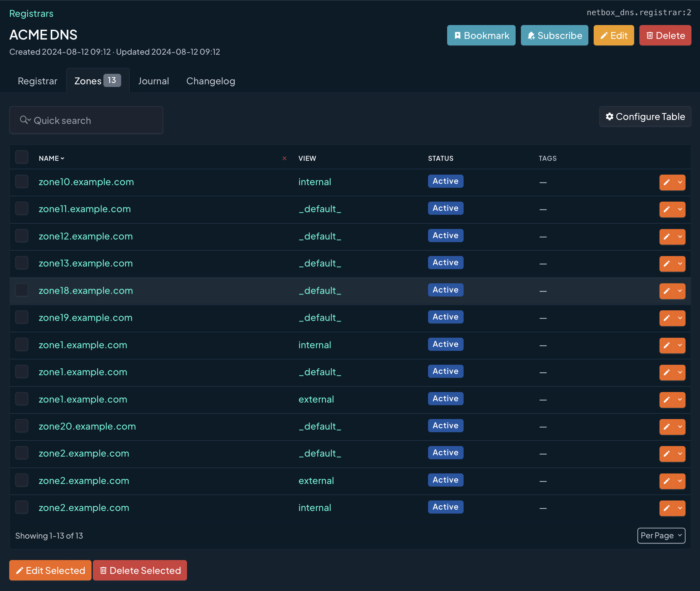
Task: Click the Subscribe button
Action: click(x=554, y=35)
